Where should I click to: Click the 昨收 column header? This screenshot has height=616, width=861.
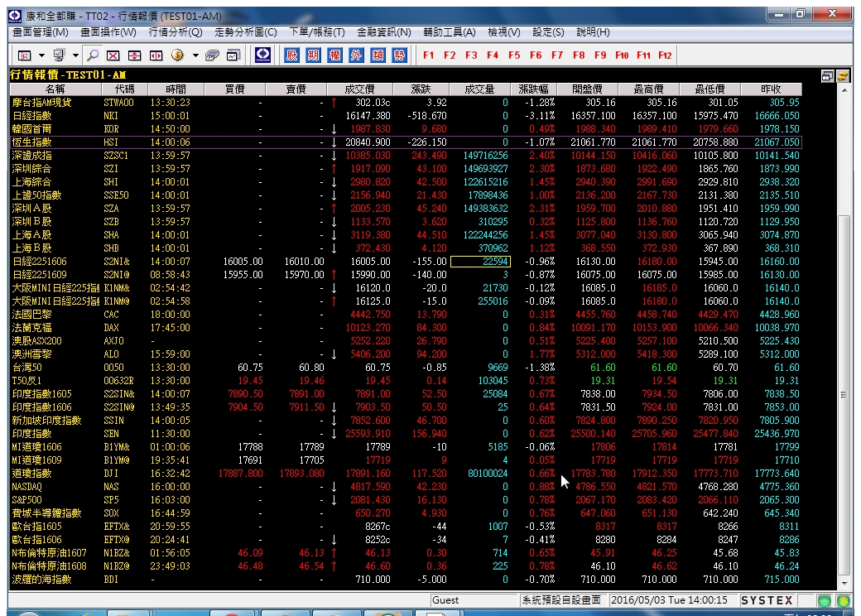click(x=771, y=89)
